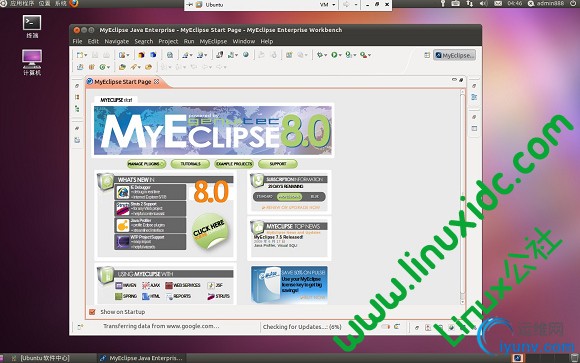Open the Navigate menu
580x363 pixels.
(117, 41)
